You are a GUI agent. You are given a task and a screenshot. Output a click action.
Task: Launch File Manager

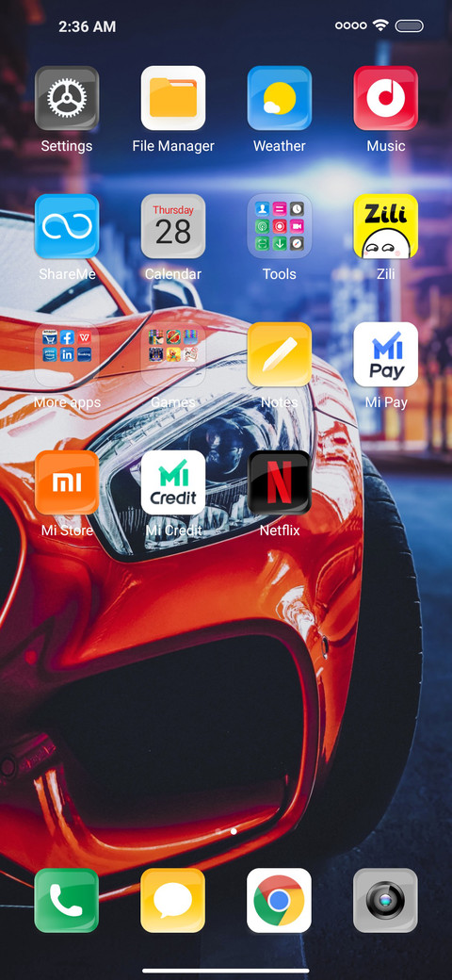pyautogui.click(x=173, y=98)
